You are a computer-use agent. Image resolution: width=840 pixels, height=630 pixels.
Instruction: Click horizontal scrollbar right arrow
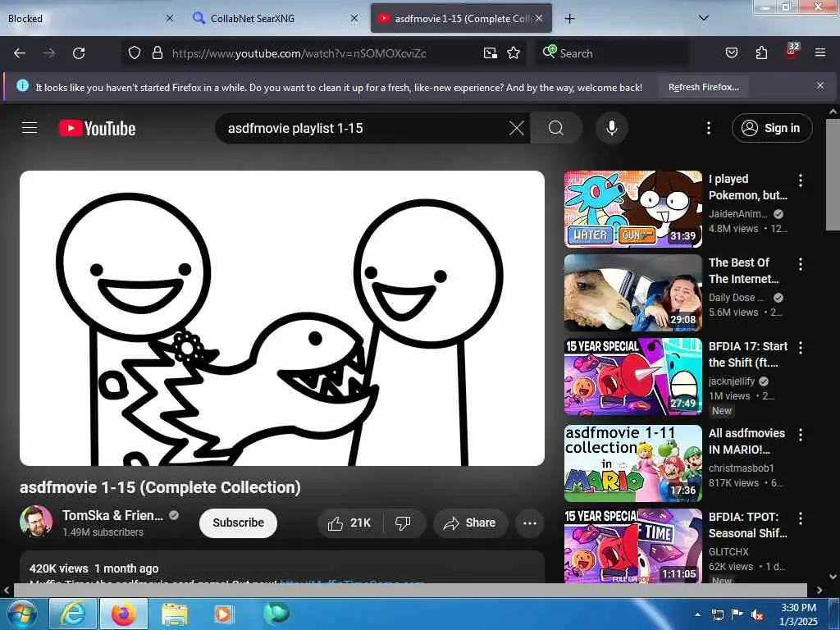point(819,590)
